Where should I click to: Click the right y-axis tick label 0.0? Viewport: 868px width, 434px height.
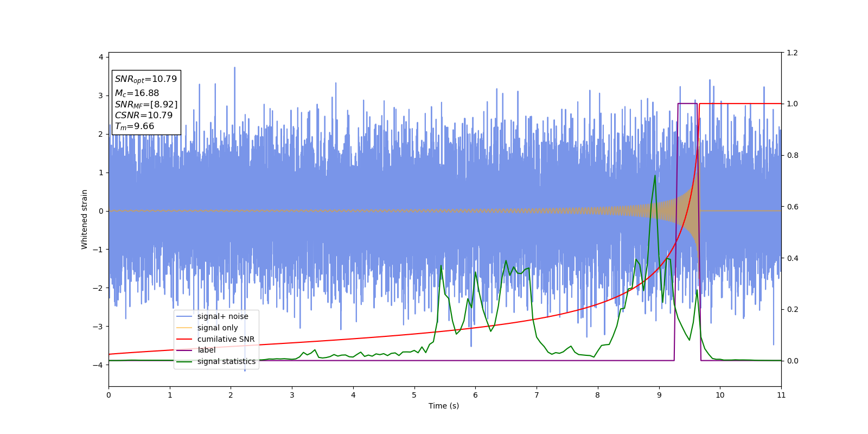point(792,361)
